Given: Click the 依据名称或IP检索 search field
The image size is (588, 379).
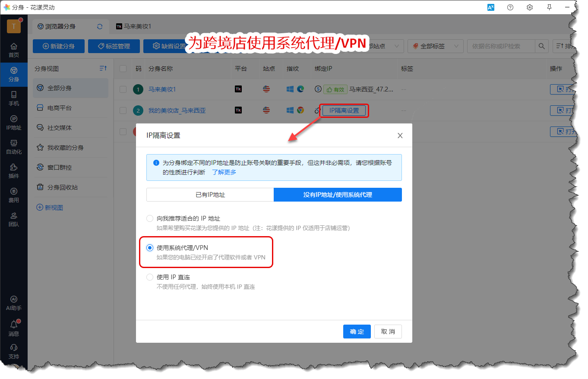Looking at the screenshot, I should coord(501,46).
